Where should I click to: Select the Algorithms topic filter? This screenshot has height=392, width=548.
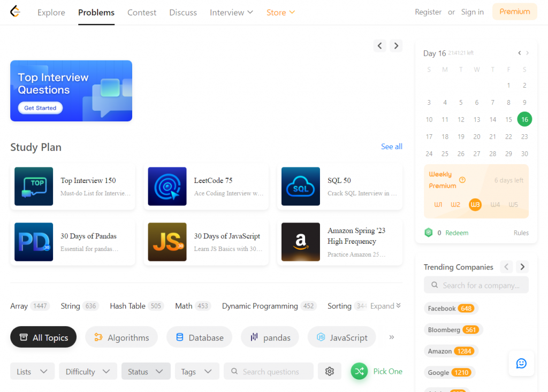(121, 337)
